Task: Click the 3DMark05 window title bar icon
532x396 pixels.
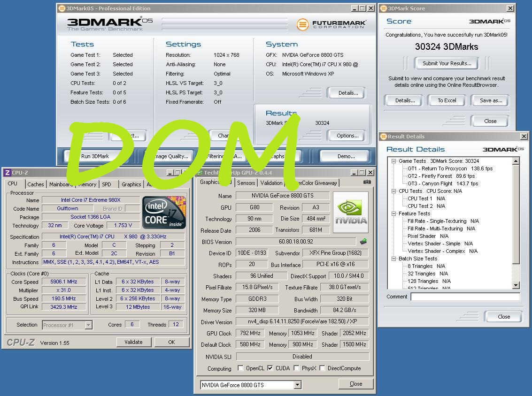Action: click(62, 8)
